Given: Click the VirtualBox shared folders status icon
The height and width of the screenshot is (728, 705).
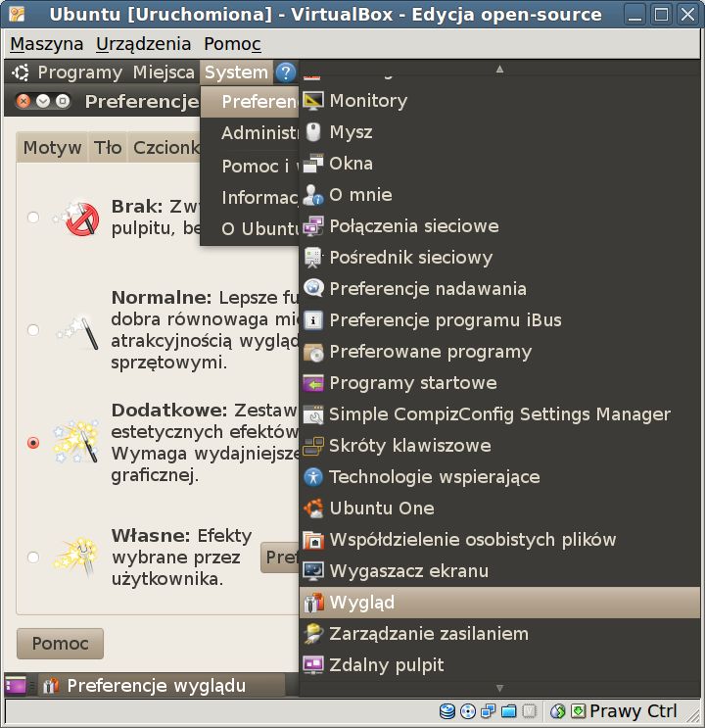Looking at the screenshot, I should 508,710.
